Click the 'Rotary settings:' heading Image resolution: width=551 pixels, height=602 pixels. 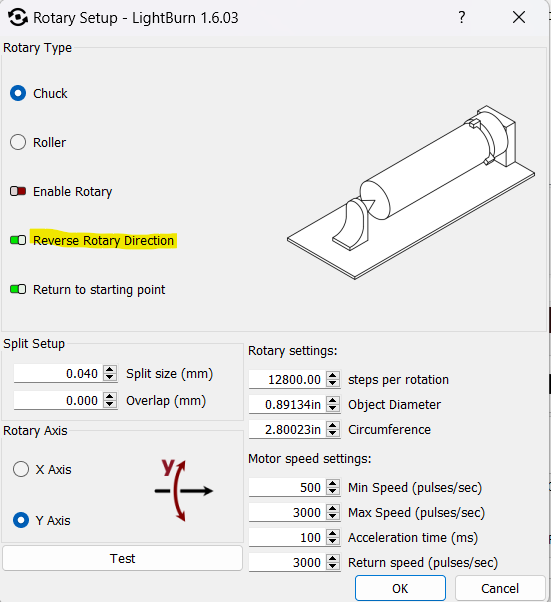[x=293, y=351]
